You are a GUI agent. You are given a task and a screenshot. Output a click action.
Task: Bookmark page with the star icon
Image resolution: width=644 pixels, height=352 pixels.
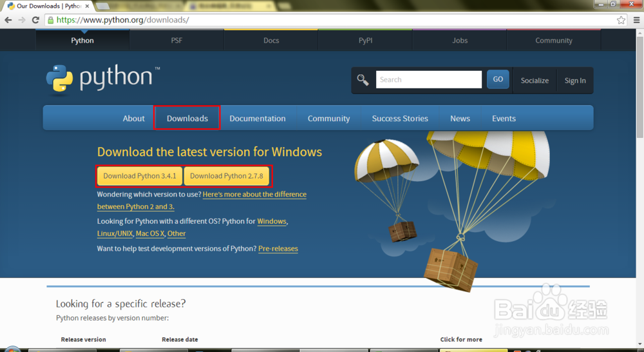(x=621, y=20)
